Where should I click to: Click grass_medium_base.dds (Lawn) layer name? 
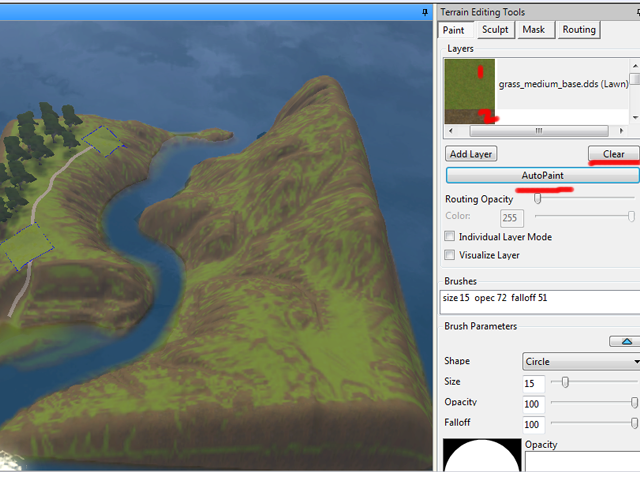pyautogui.click(x=563, y=84)
